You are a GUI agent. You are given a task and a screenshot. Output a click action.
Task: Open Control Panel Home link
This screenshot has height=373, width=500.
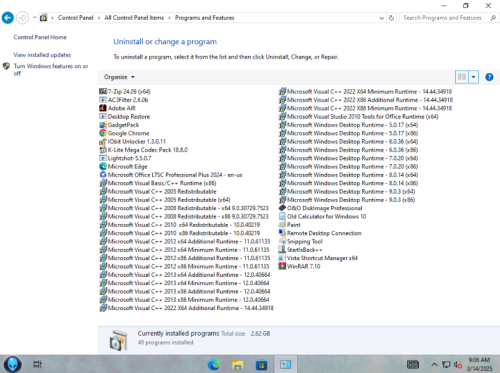click(x=40, y=37)
